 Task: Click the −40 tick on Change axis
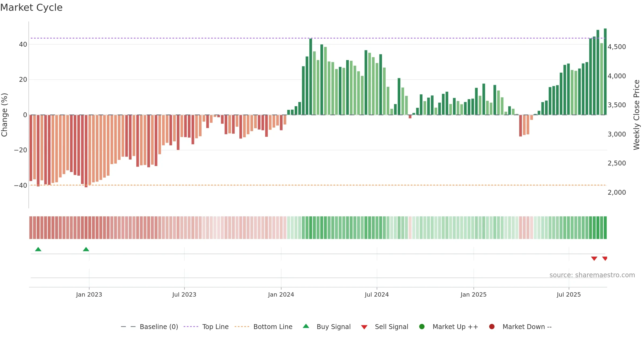[x=21, y=186]
